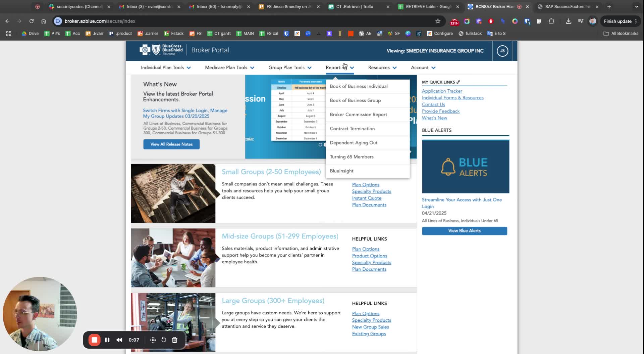
Task: Open the browser extensions puzzle icon
Action: point(551,21)
